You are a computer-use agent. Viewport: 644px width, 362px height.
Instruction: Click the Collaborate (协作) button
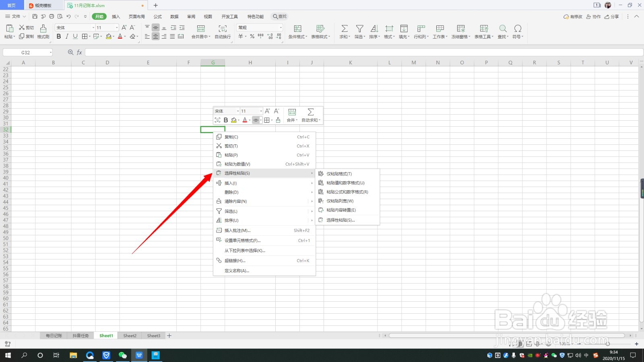click(x=593, y=16)
